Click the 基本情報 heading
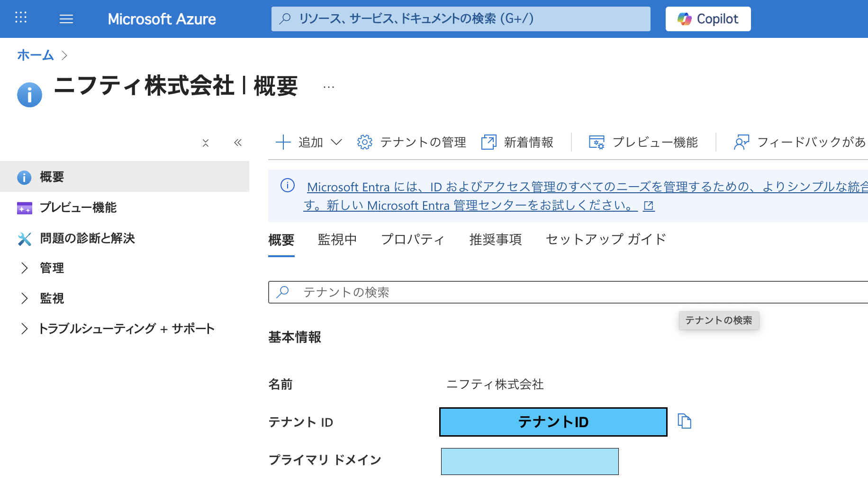 click(295, 337)
